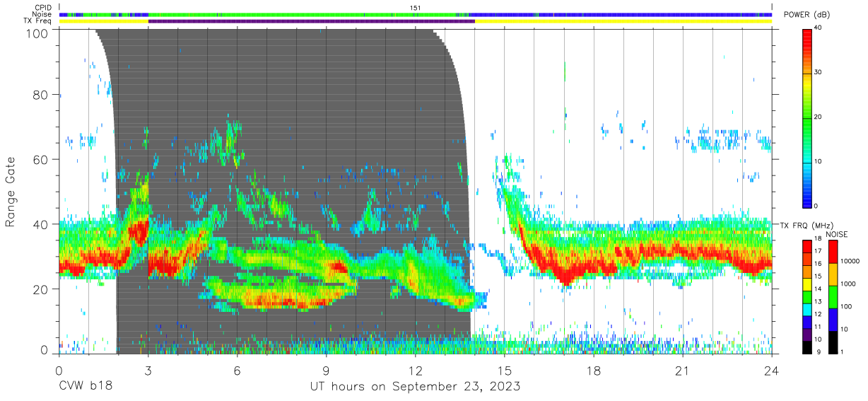Click the '40' tick on POWER color bar
This screenshot has width=868, height=401.
pyautogui.click(x=818, y=28)
